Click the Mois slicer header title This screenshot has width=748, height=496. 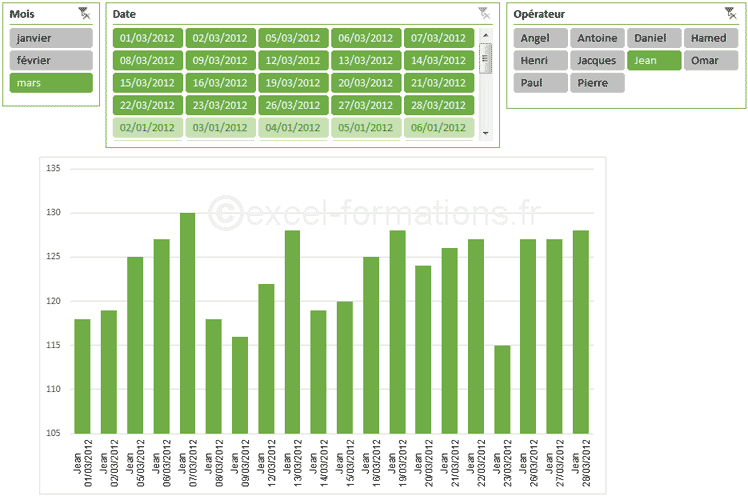click(22, 14)
